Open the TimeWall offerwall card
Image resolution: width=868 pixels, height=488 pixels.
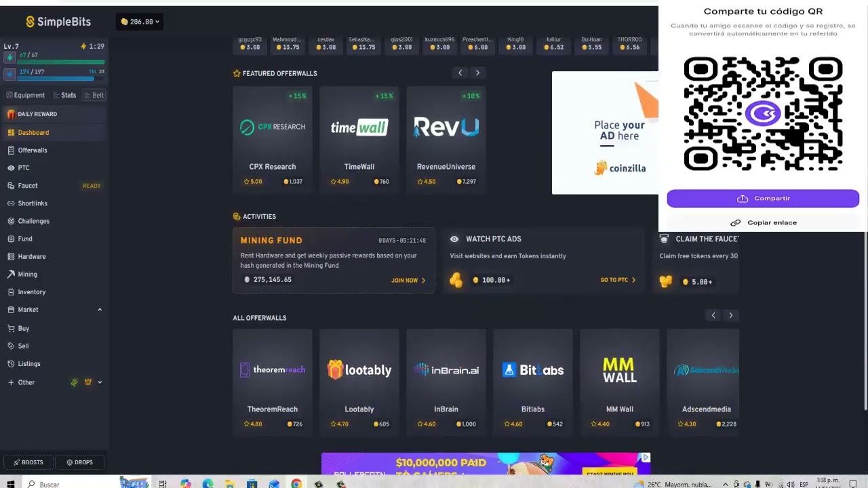point(359,140)
